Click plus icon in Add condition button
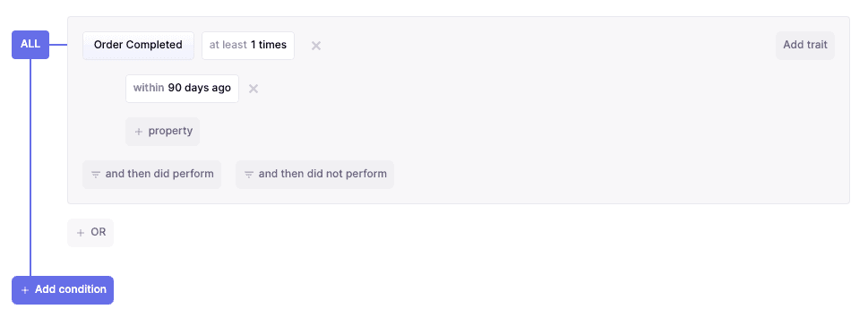 tap(25, 290)
